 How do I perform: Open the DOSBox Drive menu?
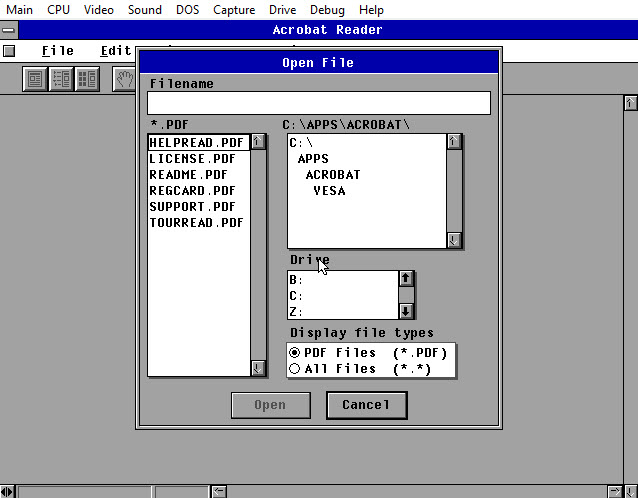tap(282, 10)
